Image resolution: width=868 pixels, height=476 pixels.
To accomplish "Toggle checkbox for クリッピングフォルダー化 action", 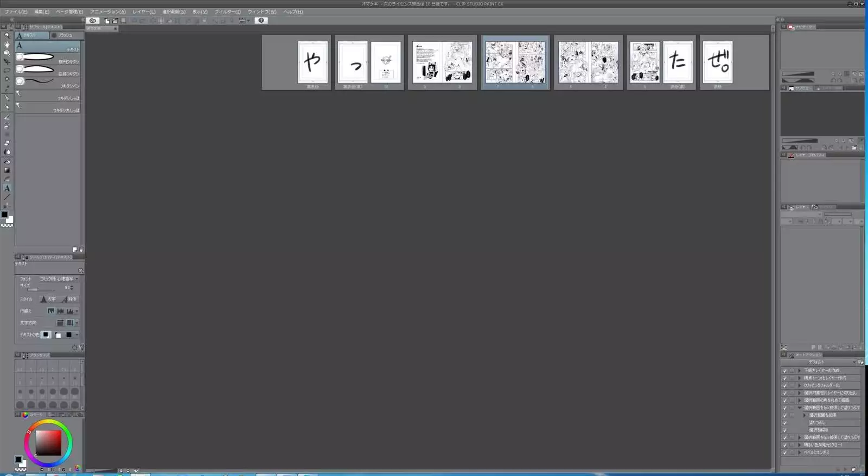I will tap(784, 385).
